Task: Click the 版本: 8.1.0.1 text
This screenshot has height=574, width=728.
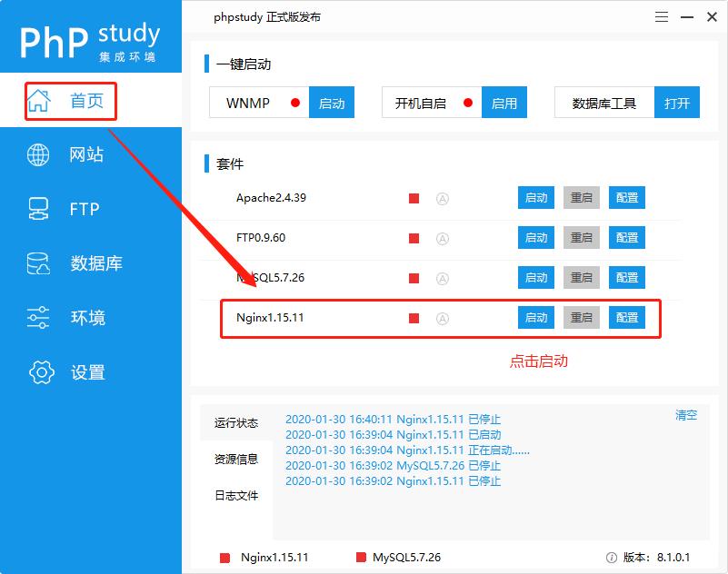Action: click(656, 558)
